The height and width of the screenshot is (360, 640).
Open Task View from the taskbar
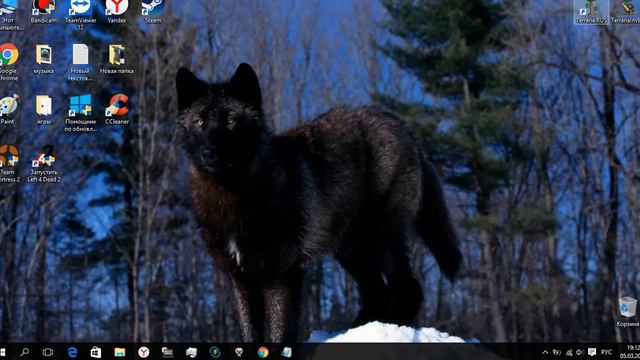click(x=48, y=352)
